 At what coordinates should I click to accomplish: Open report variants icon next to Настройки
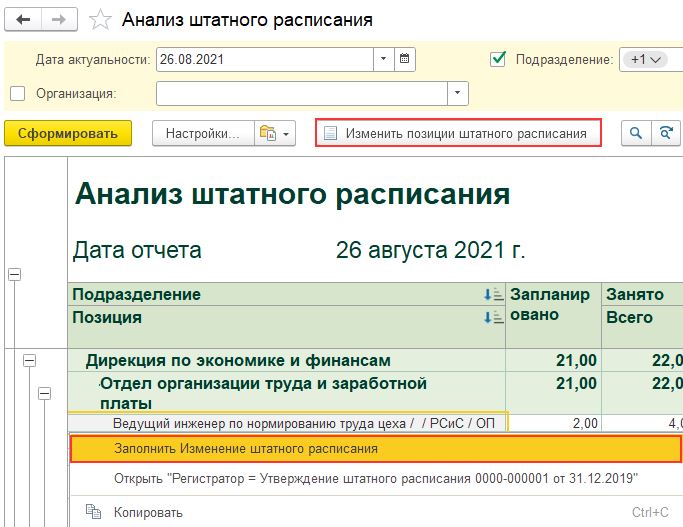coord(267,133)
